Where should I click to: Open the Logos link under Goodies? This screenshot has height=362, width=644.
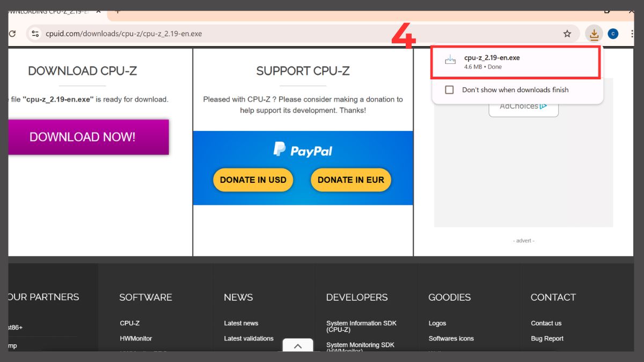(x=437, y=323)
